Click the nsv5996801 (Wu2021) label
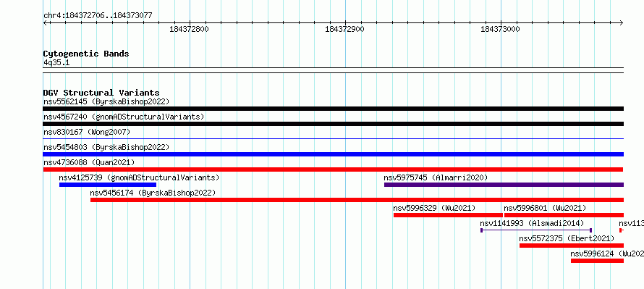The width and height of the screenshot is (644, 289). click(545, 208)
